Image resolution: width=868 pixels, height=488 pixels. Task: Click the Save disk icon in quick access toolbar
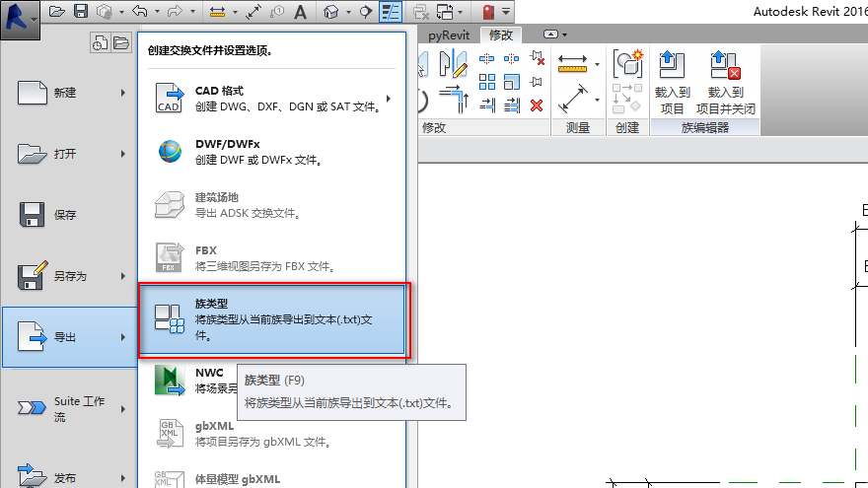click(x=81, y=11)
